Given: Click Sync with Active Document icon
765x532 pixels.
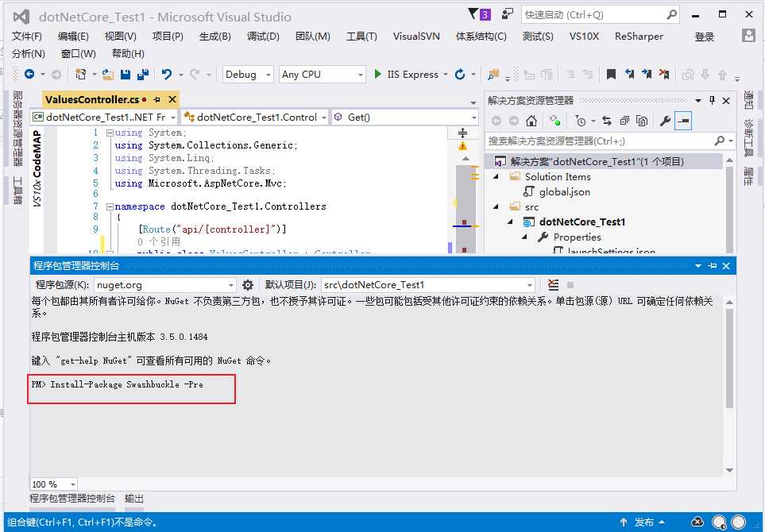Looking at the screenshot, I should click(607, 121).
